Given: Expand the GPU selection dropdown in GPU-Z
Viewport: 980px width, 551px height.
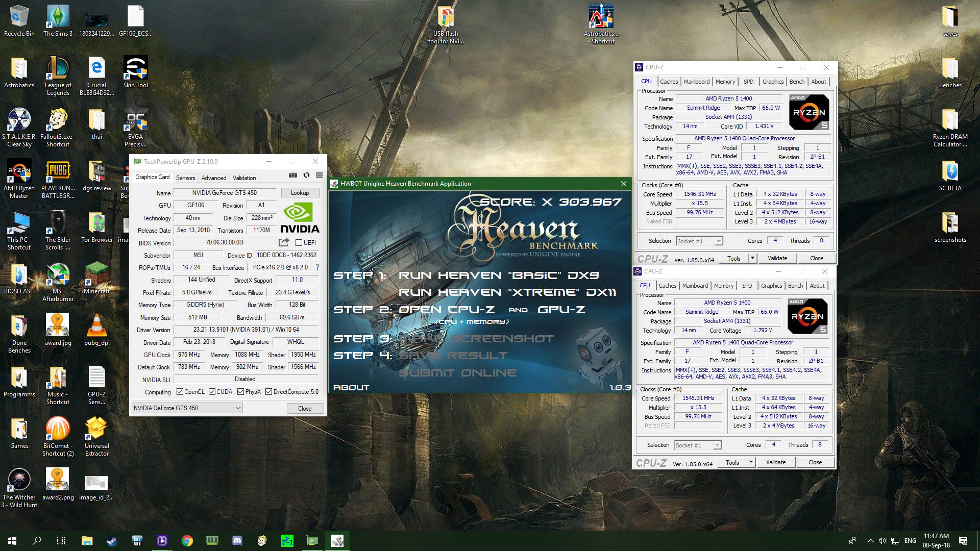Looking at the screenshot, I should point(187,408).
